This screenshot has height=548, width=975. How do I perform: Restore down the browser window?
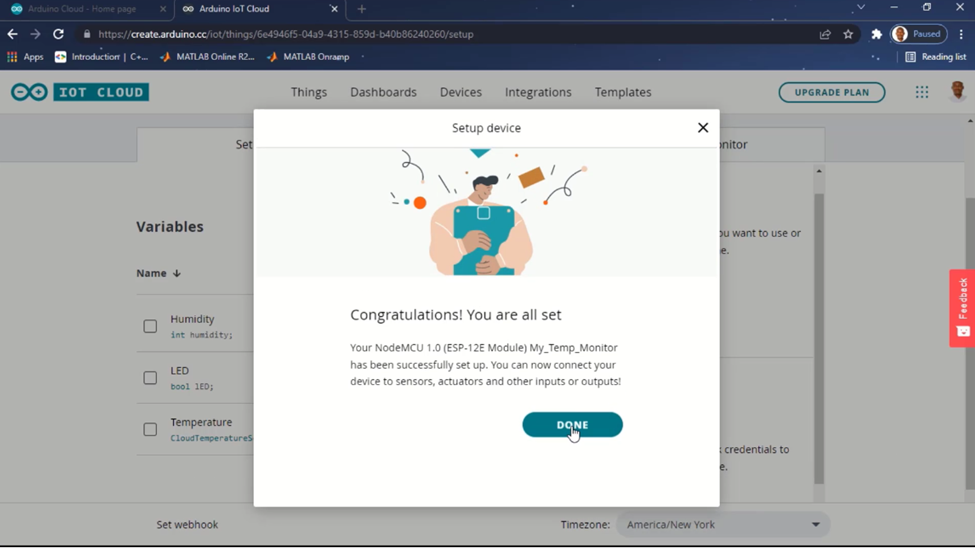coord(926,7)
